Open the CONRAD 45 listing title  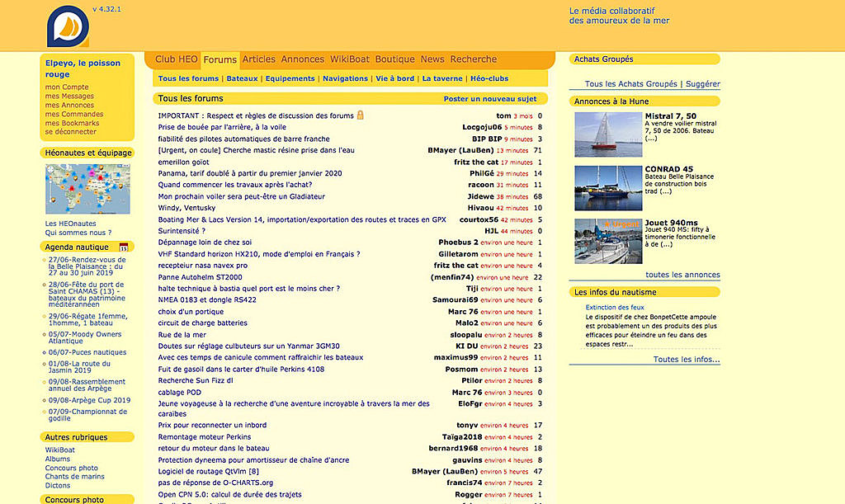tap(669, 169)
